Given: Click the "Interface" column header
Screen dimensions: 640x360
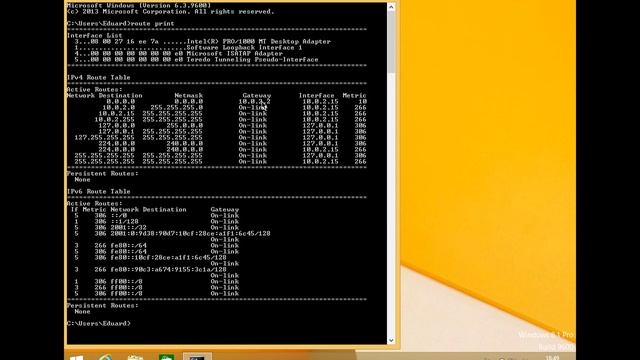Looking at the screenshot, I should tap(316, 96).
